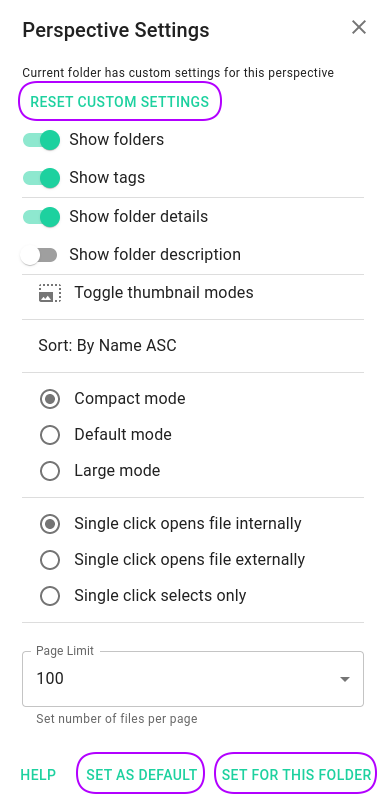Open the Help link

(38, 775)
